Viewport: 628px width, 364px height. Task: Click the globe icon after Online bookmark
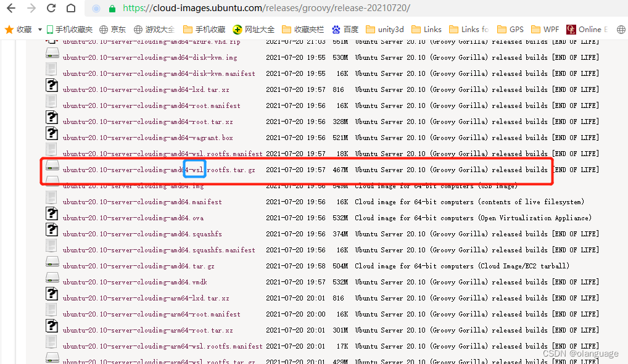(x=620, y=29)
